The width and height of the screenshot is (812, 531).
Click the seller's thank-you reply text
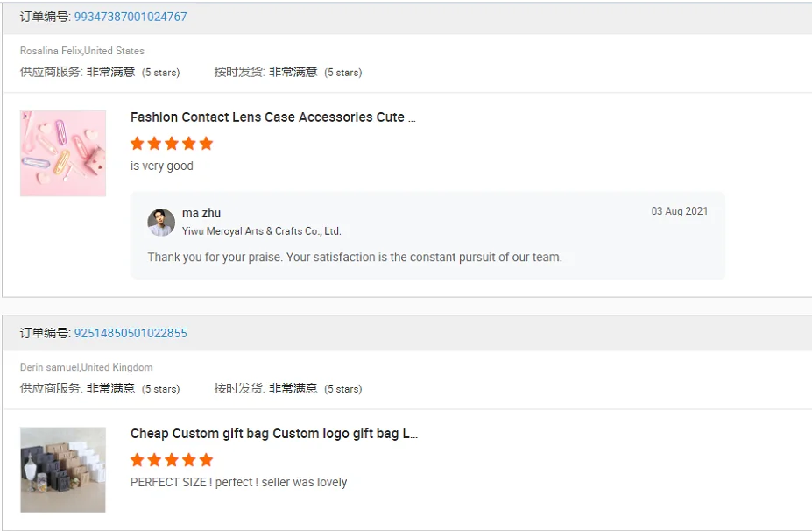[355, 258]
